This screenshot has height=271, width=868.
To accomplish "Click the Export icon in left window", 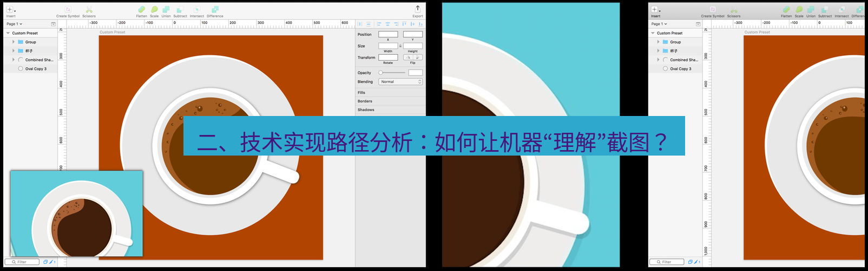I will pos(418,9).
